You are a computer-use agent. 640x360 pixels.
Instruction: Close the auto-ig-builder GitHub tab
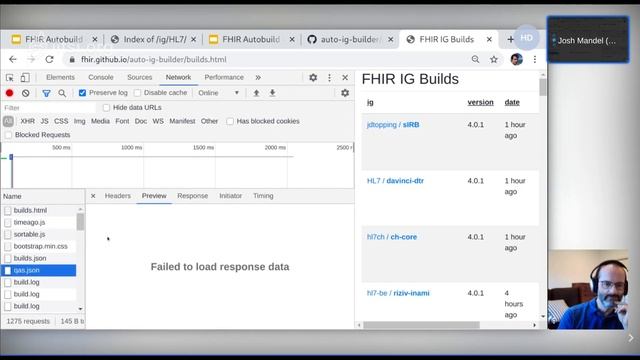(x=391, y=40)
